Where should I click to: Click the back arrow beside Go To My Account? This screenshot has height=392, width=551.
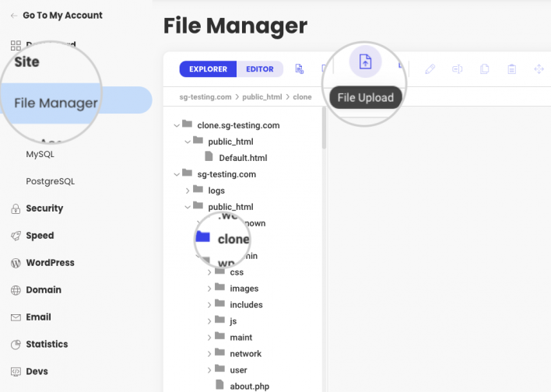14,16
